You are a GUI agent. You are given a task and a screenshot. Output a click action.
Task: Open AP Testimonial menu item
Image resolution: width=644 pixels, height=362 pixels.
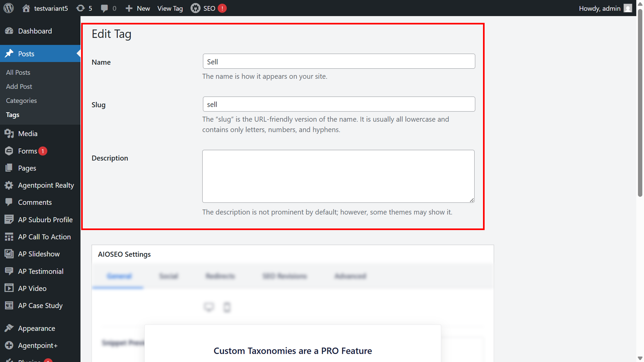click(x=40, y=271)
